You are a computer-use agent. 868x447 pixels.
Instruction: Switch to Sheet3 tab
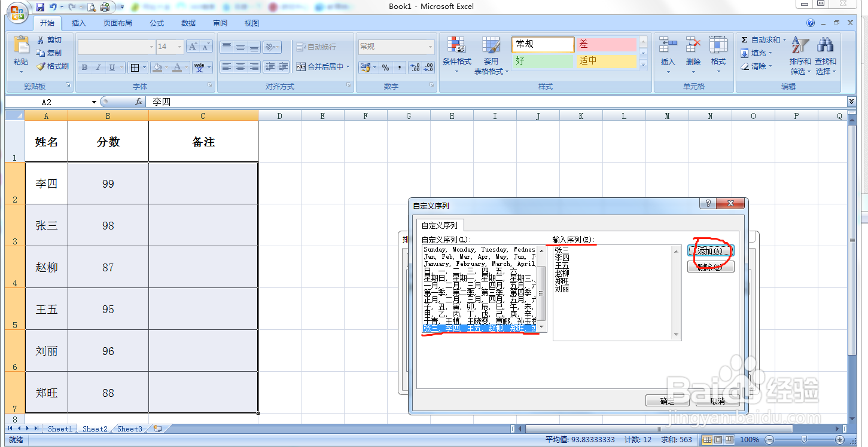pyautogui.click(x=130, y=428)
